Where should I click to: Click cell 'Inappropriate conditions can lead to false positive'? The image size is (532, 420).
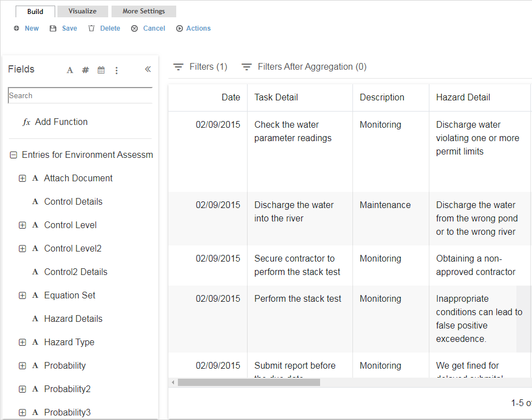[479, 318]
